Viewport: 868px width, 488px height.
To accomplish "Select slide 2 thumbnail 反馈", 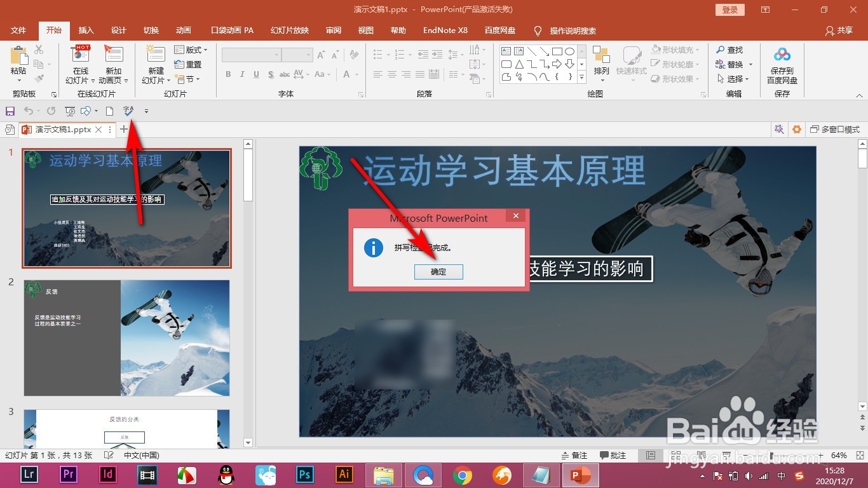I will 127,338.
